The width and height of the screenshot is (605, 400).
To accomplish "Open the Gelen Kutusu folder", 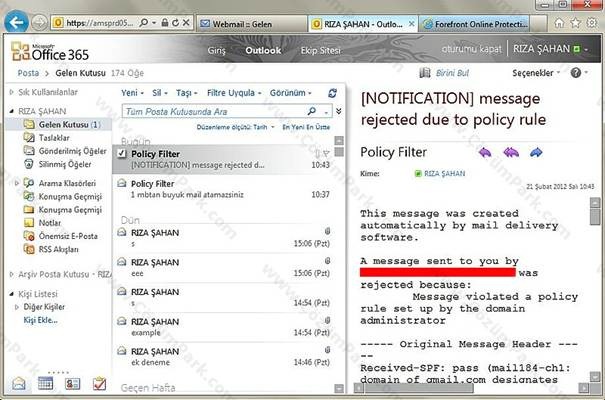I will (60, 125).
